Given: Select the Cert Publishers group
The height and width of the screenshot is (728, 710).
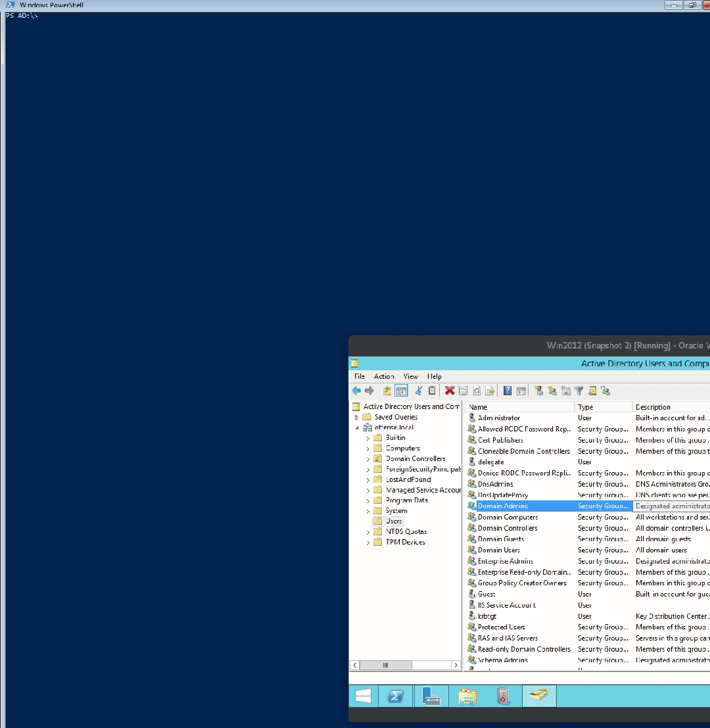Looking at the screenshot, I should 500,440.
